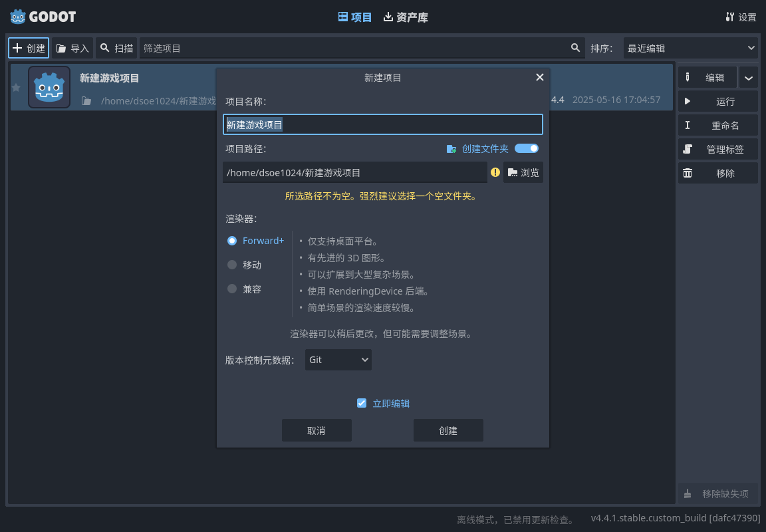Open 设置 in the top right
The image size is (766, 532).
[741, 17]
